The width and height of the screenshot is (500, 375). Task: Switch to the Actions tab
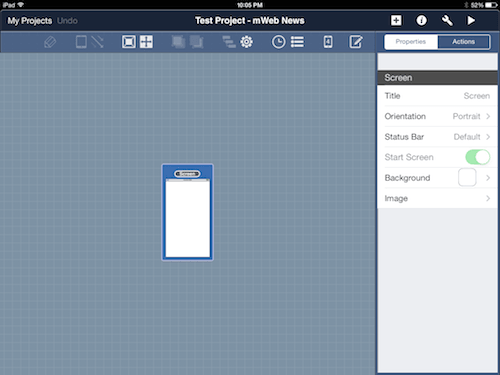click(x=463, y=42)
